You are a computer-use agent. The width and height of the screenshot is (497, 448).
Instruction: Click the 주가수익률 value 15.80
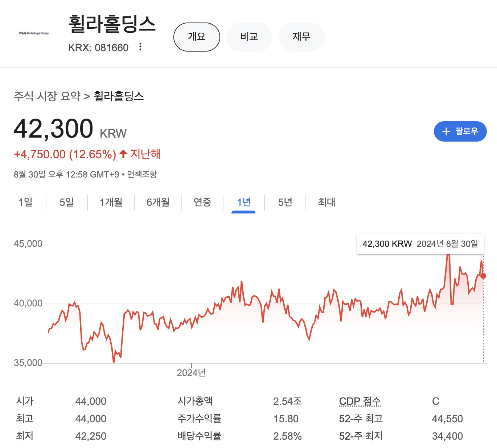click(x=286, y=419)
